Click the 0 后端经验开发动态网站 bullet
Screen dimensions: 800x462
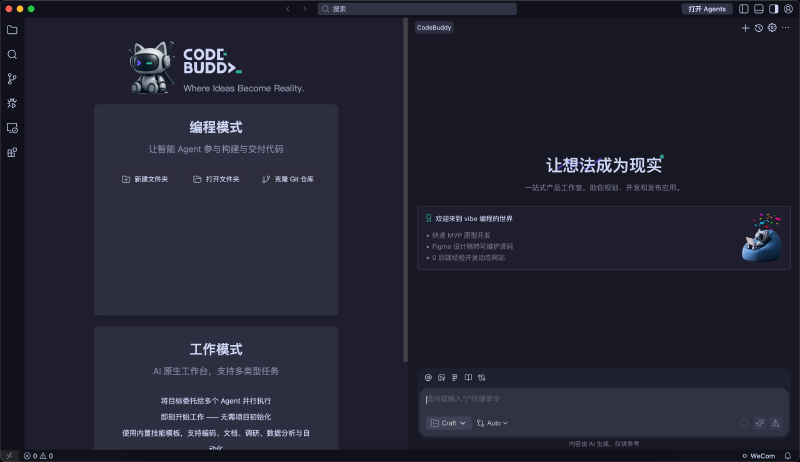468,258
